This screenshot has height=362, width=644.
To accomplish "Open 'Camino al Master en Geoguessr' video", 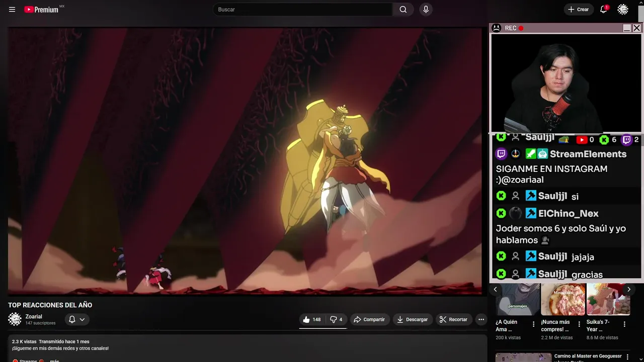I will click(588, 357).
